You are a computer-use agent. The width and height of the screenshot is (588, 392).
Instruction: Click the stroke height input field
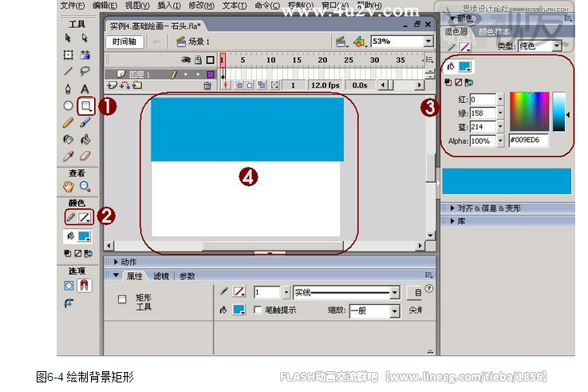[x=266, y=292]
